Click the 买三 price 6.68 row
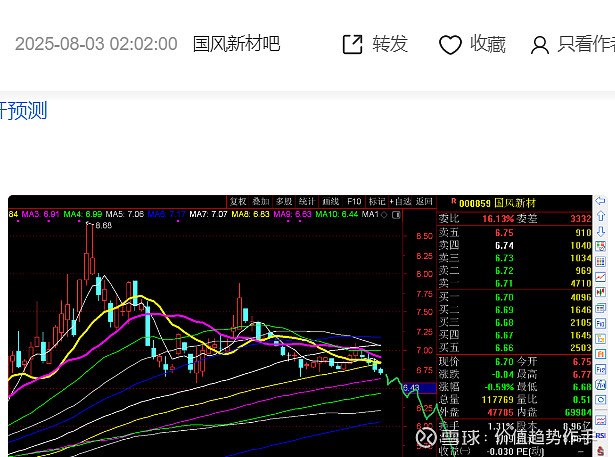Image resolution: width=615 pixels, height=457 pixels. [515, 322]
